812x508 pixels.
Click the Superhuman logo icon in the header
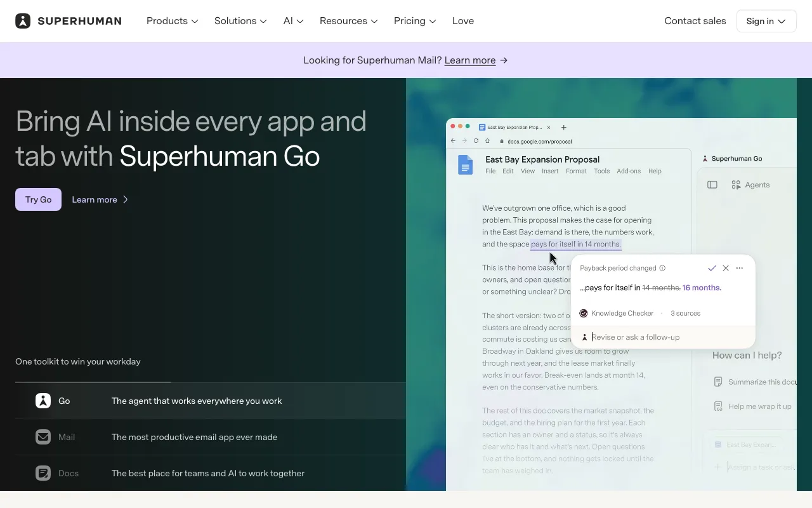(23, 21)
